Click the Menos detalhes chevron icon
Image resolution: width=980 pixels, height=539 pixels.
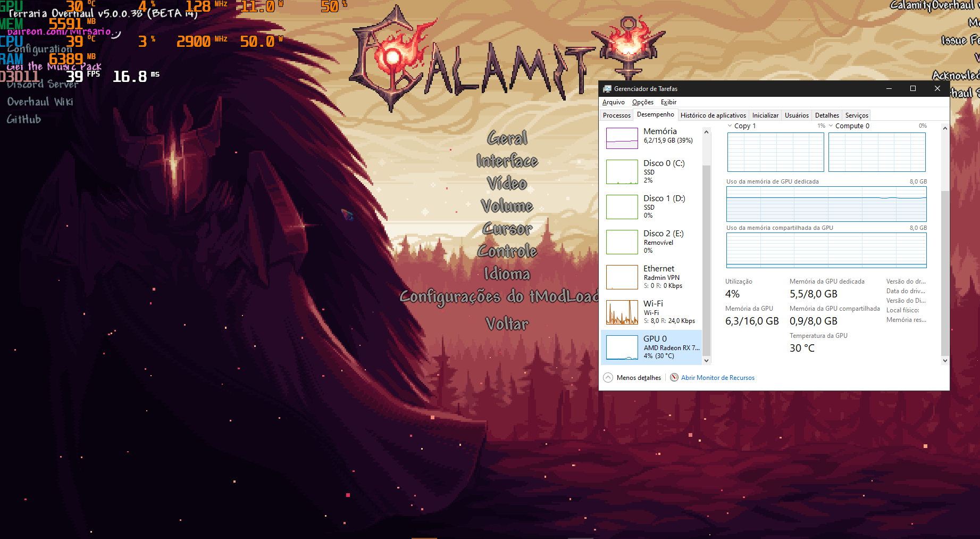pos(608,378)
